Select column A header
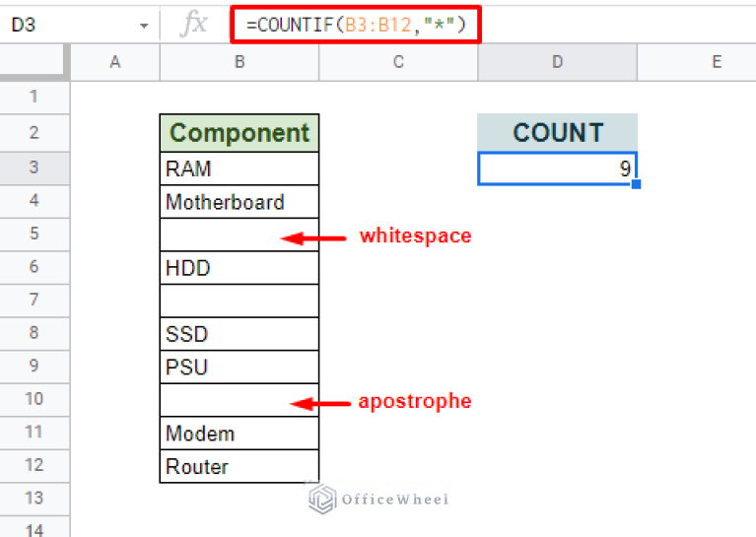This screenshot has height=537, width=756. 114,62
